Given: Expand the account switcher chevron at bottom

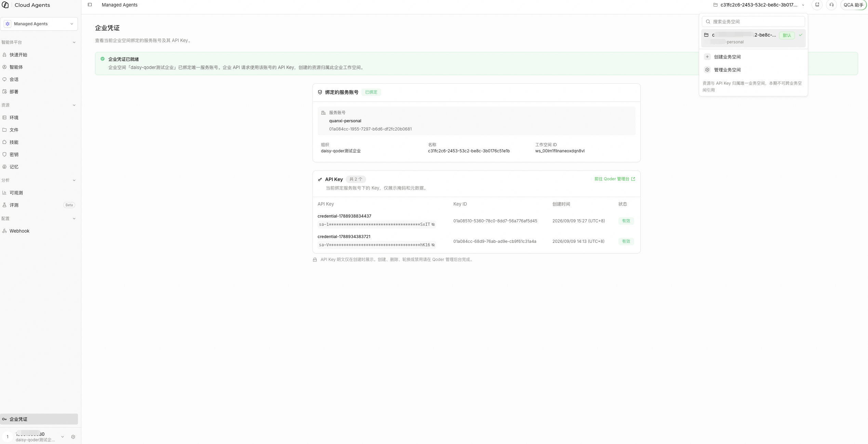Looking at the screenshot, I should coord(63,437).
